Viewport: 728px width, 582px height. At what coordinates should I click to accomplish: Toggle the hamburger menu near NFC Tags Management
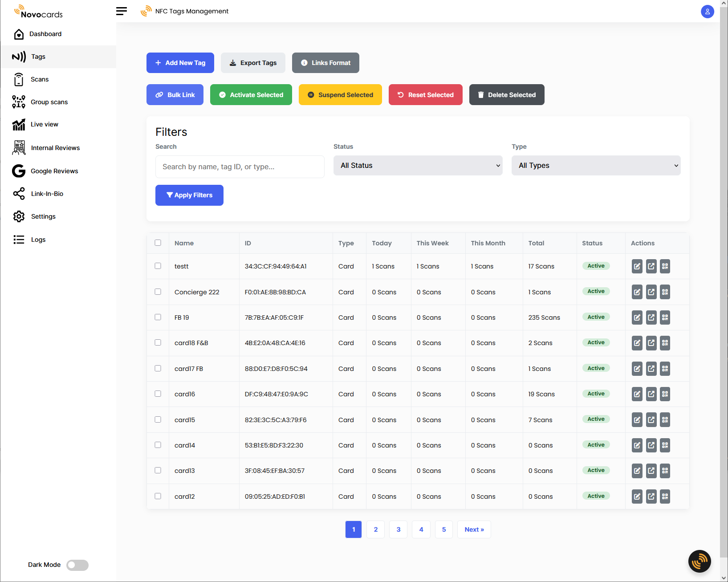(121, 11)
